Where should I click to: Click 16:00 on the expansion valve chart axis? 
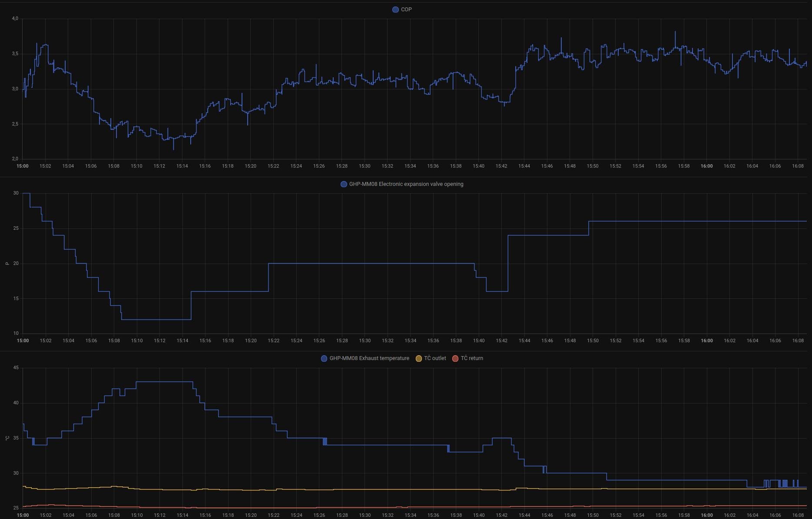click(x=706, y=340)
